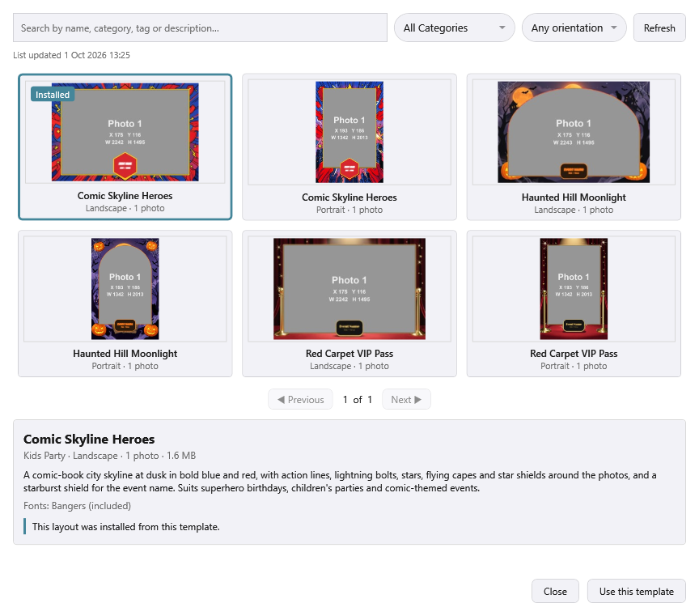Go to Next page of templates
The image size is (699, 616).
point(406,399)
